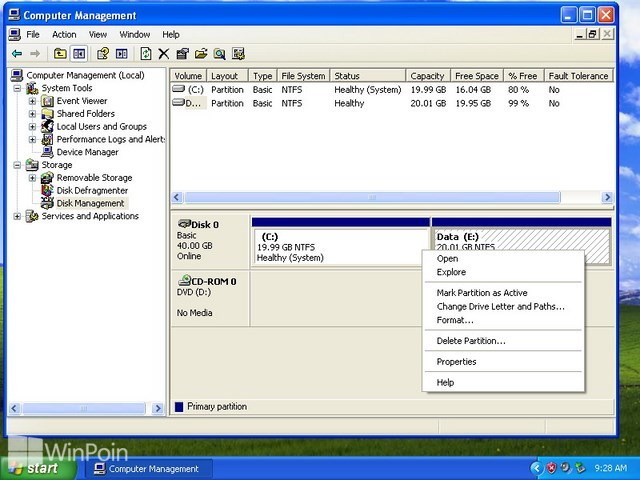Click the Disk 0 drive icon
The width and height of the screenshot is (640, 480).
184,224
